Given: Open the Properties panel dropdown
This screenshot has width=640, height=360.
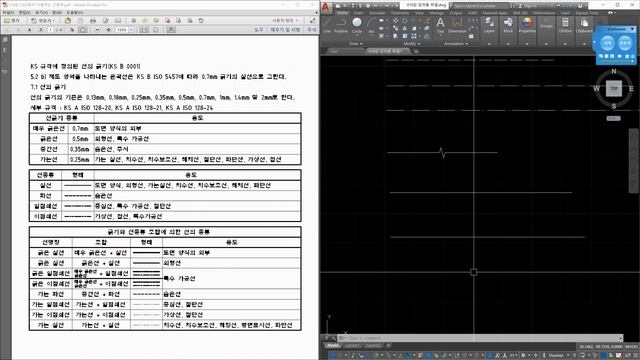Looking at the screenshot, I should click(x=527, y=44).
